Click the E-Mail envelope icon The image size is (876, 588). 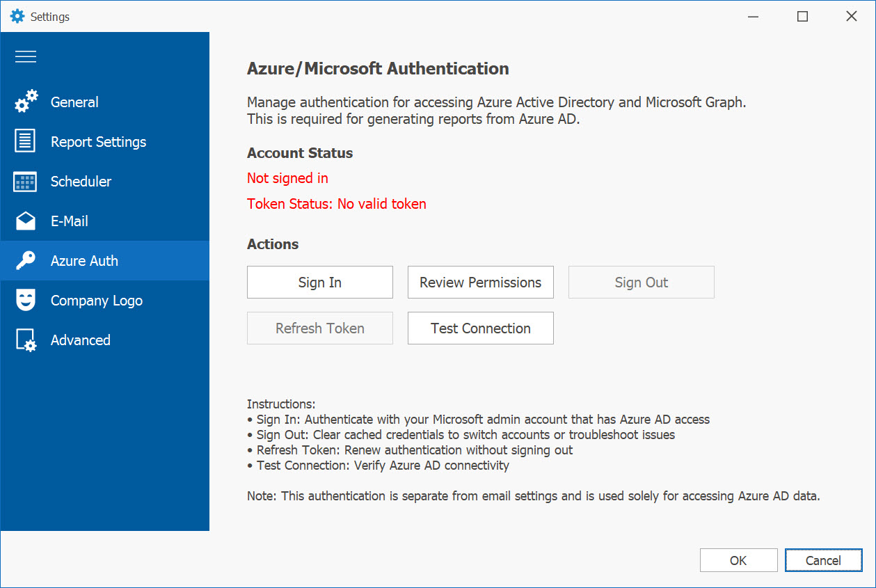[26, 221]
